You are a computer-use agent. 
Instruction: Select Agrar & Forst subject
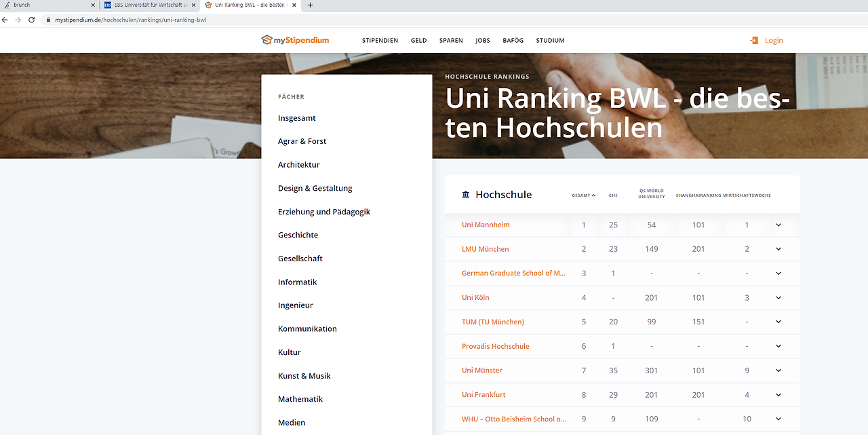tap(302, 141)
